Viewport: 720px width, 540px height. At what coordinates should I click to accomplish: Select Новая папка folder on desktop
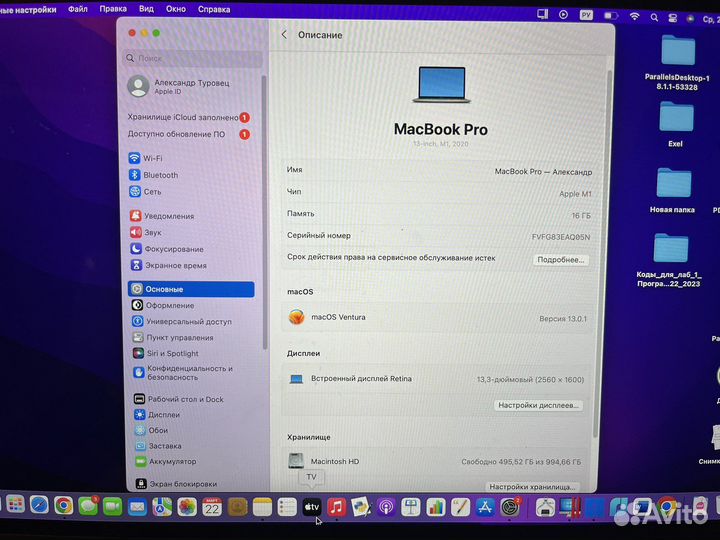pyautogui.click(x=673, y=190)
